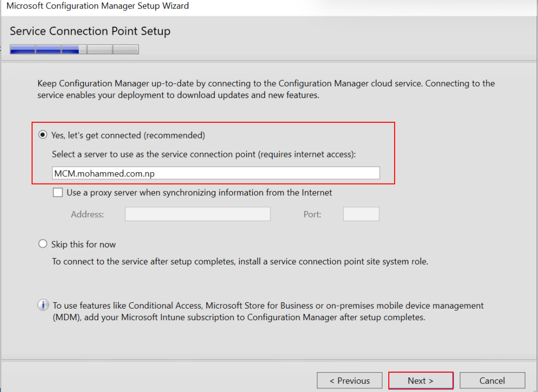Click the Microsoft Intune subscription note text

[268, 311]
